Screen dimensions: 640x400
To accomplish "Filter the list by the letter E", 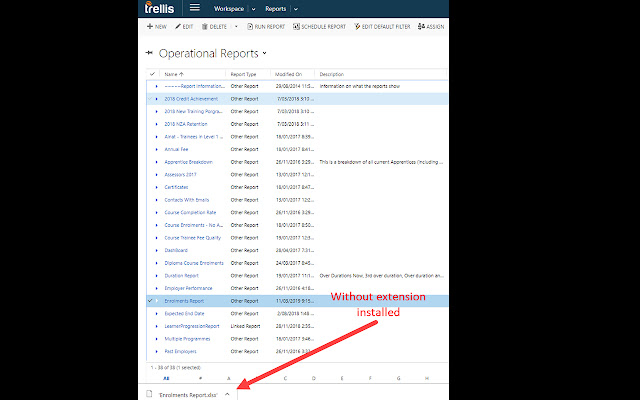I will click(342, 378).
